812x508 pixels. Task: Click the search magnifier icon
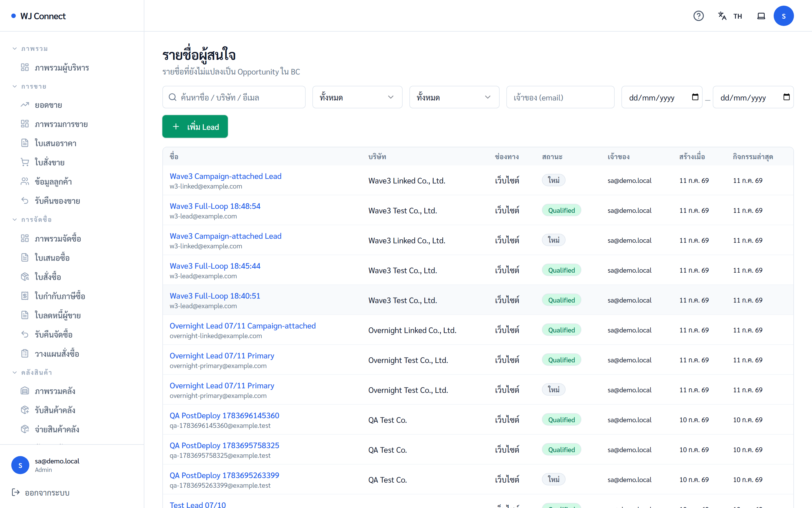coord(173,97)
